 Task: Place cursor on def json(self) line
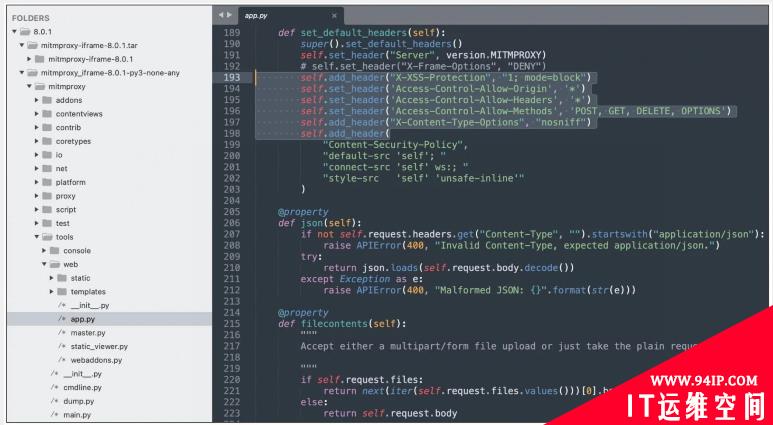click(x=319, y=223)
